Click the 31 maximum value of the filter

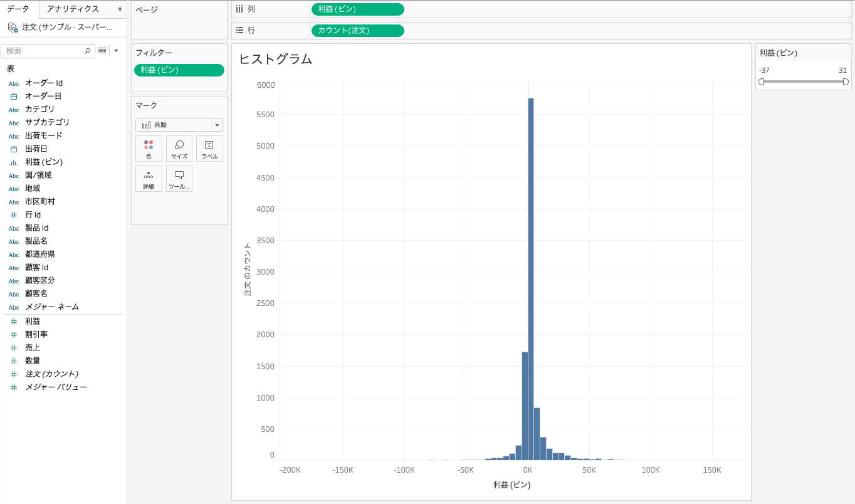842,70
